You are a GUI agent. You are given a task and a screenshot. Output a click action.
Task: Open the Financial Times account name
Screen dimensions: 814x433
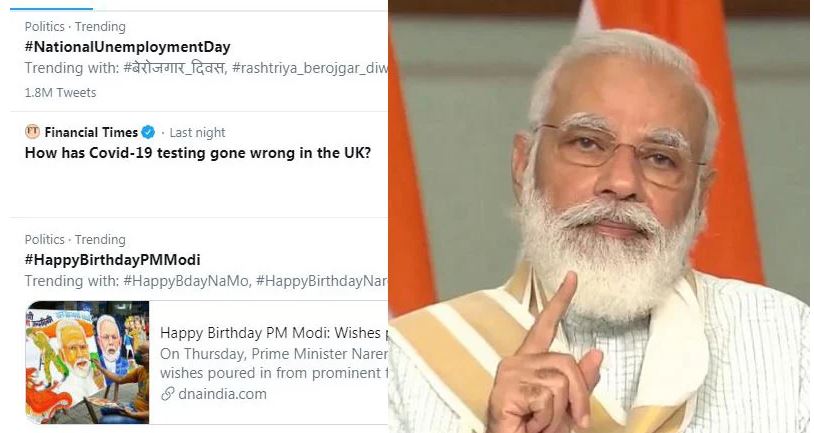pyautogui.click(x=91, y=132)
